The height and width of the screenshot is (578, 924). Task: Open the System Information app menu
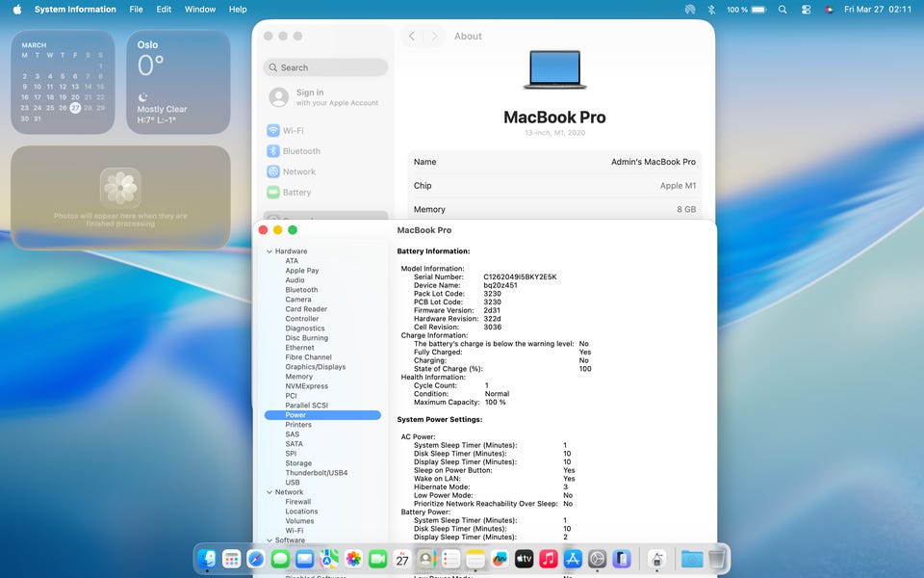(75, 10)
